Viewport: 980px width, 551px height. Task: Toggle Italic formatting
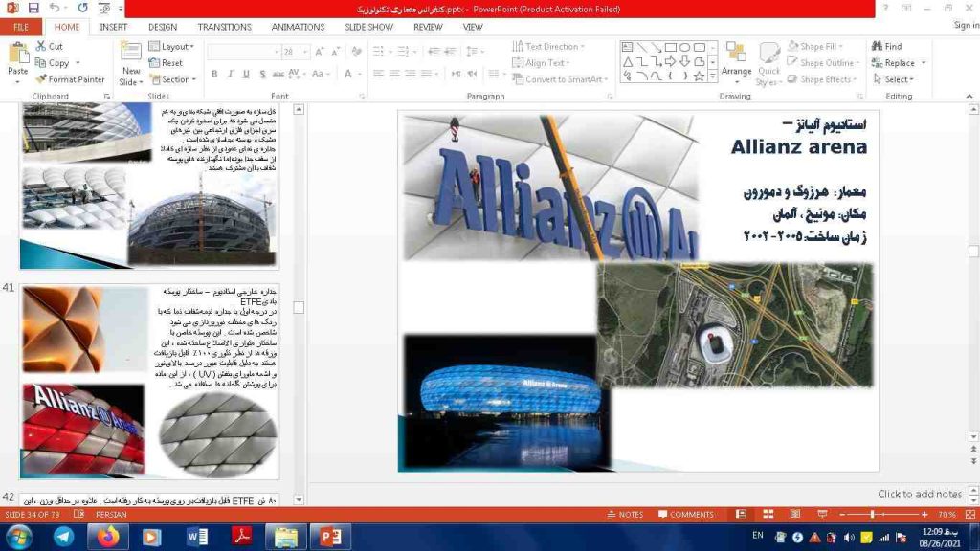tap(230, 74)
